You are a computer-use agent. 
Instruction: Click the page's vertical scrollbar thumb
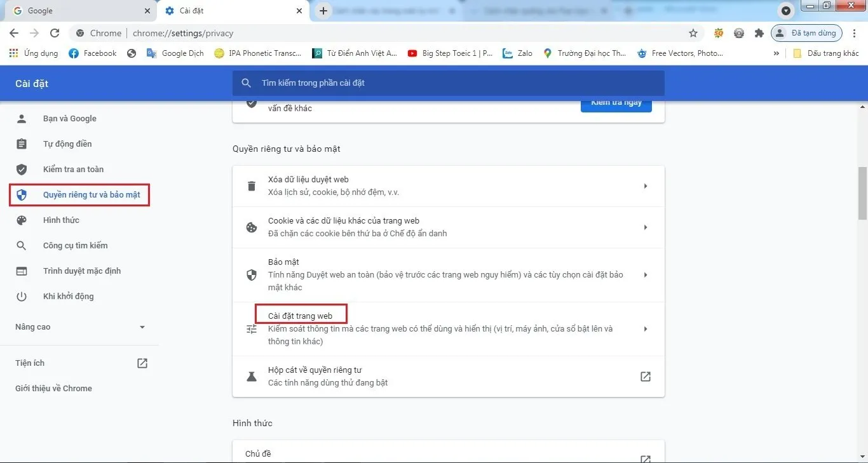(862, 194)
